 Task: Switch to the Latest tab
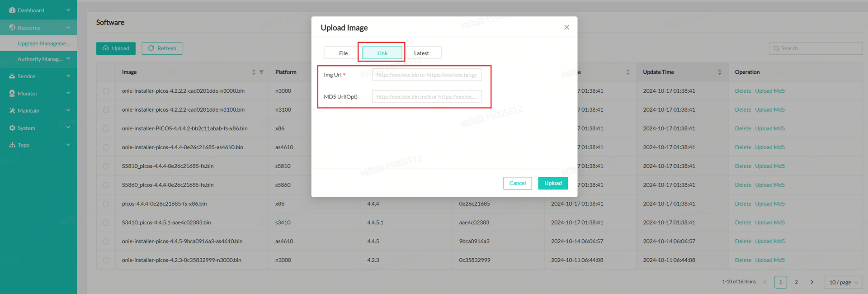point(421,53)
